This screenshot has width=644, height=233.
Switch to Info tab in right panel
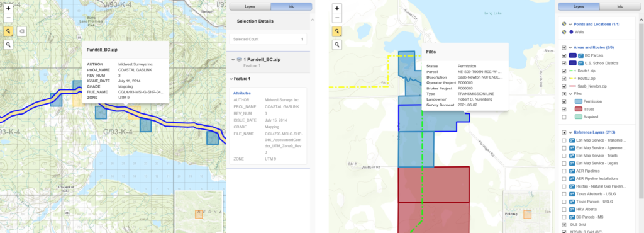point(620,6)
